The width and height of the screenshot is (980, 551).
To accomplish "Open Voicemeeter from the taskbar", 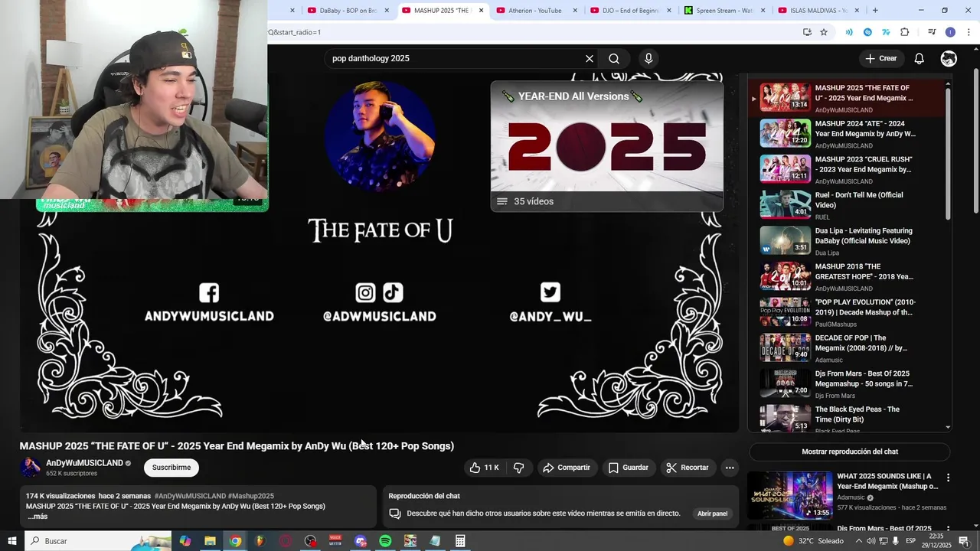I will pyautogui.click(x=335, y=541).
